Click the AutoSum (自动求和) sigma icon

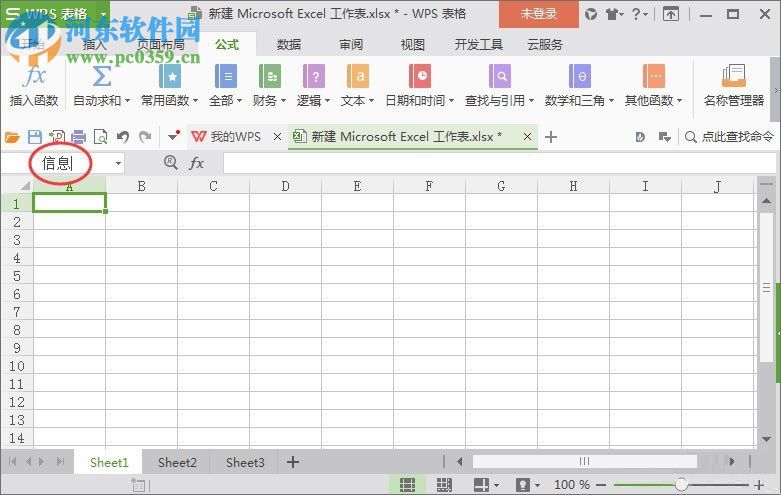[102, 76]
